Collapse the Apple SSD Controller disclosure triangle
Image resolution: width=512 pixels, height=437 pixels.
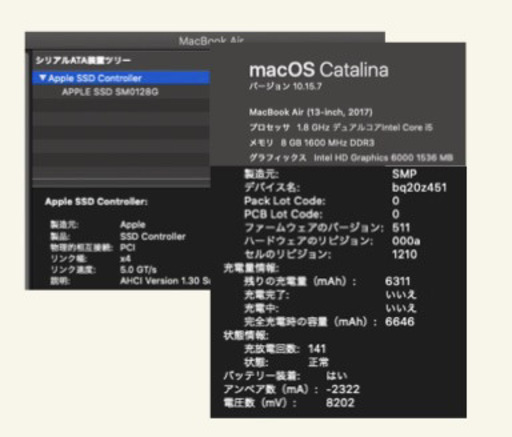point(42,78)
